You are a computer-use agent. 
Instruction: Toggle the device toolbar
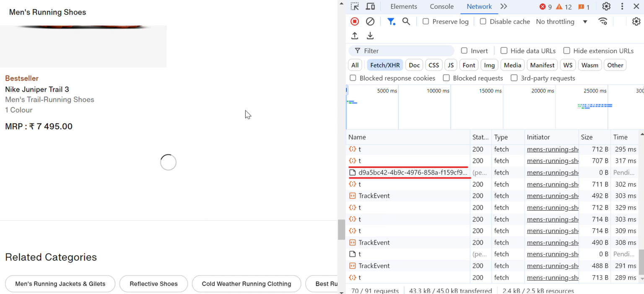point(370,6)
